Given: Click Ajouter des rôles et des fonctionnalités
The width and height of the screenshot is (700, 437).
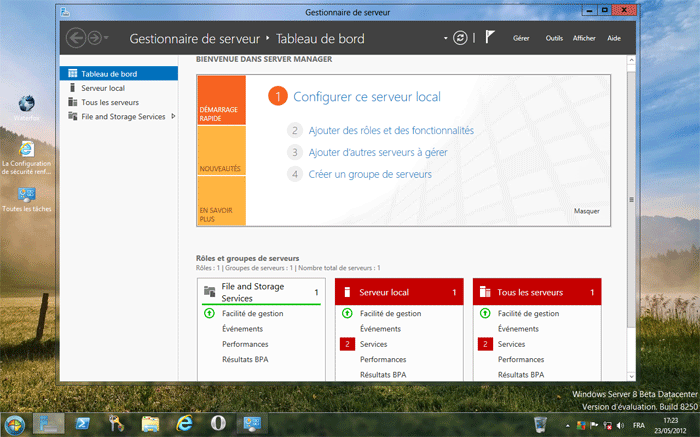Looking at the screenshot, I should [x=391, y=130].
